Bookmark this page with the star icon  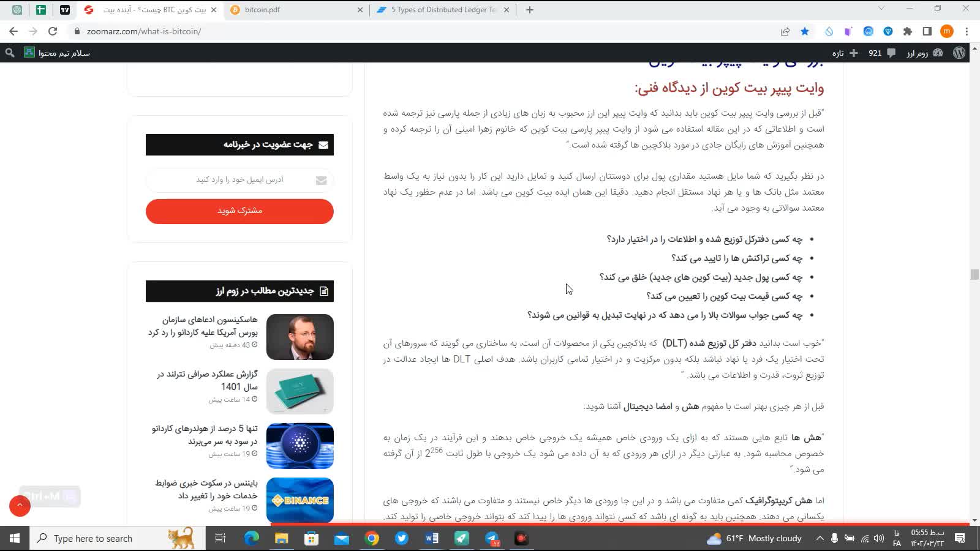(x=805, y=31)
